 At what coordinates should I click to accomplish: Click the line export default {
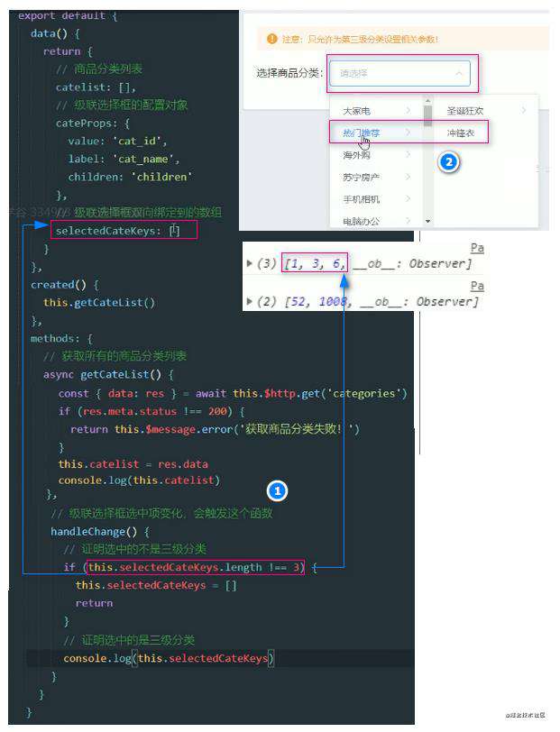point(68,15)
